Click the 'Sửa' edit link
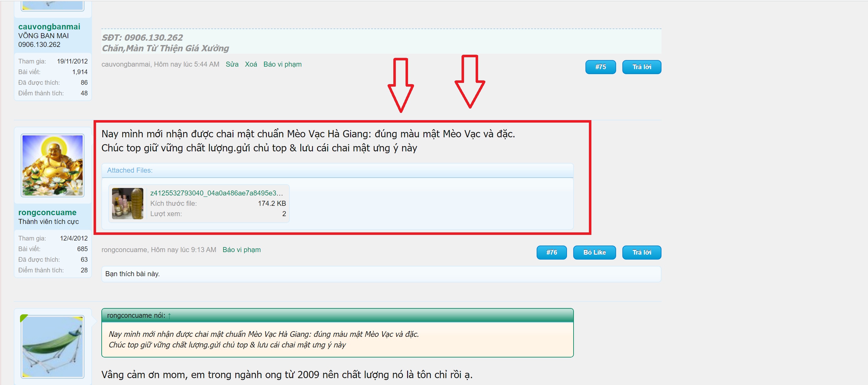Viewport: 868px width, 385px height. 232,64
